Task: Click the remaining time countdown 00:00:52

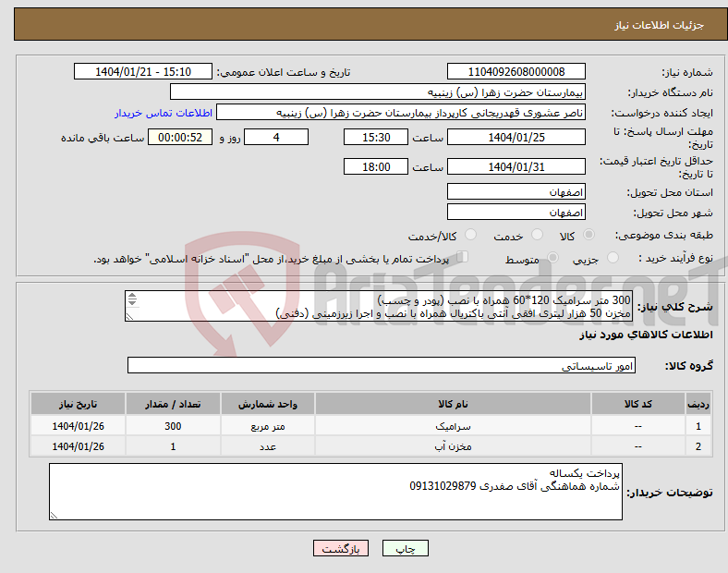Action: (180, 138)
